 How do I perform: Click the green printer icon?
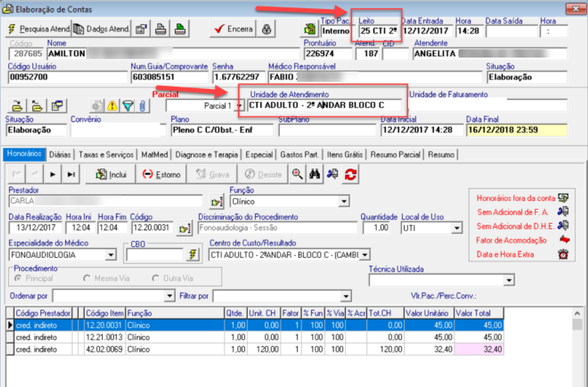tap(180, 29)
